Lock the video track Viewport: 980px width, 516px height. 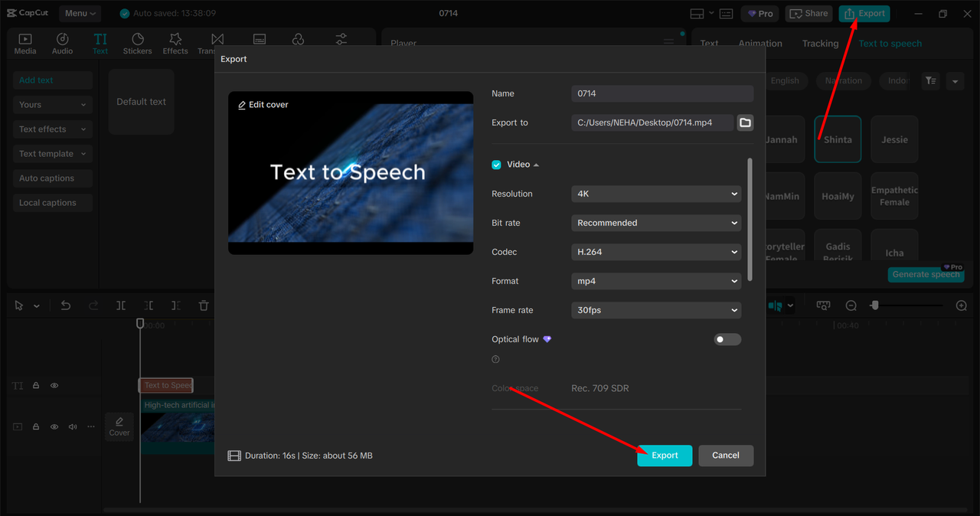[x=36, y=426]
